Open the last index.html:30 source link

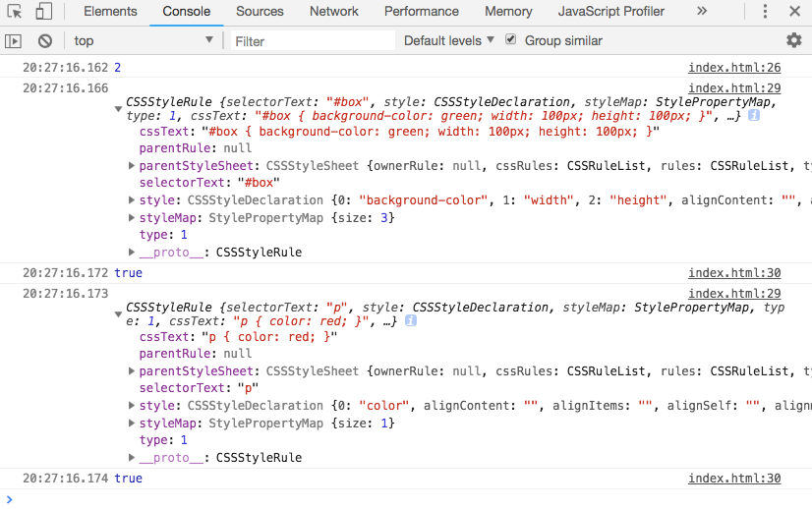click(733, 479)
